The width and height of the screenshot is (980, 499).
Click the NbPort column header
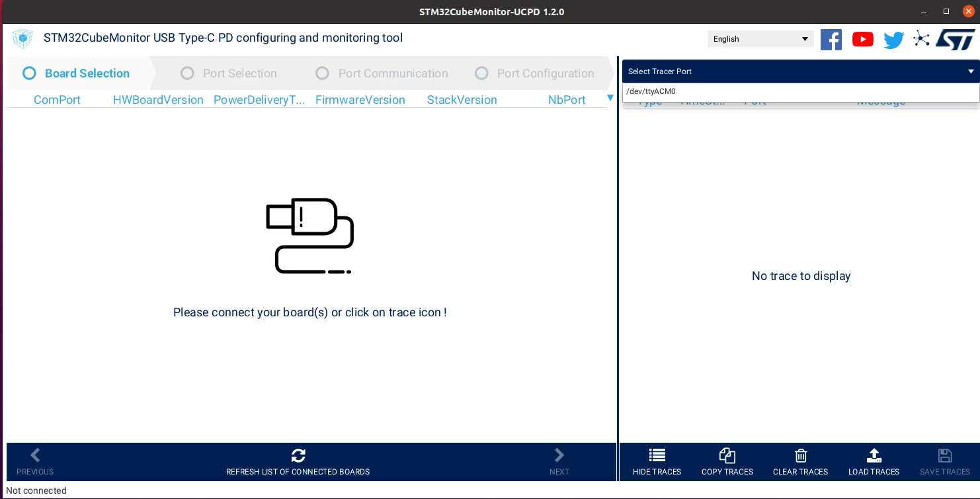point(567,100)
